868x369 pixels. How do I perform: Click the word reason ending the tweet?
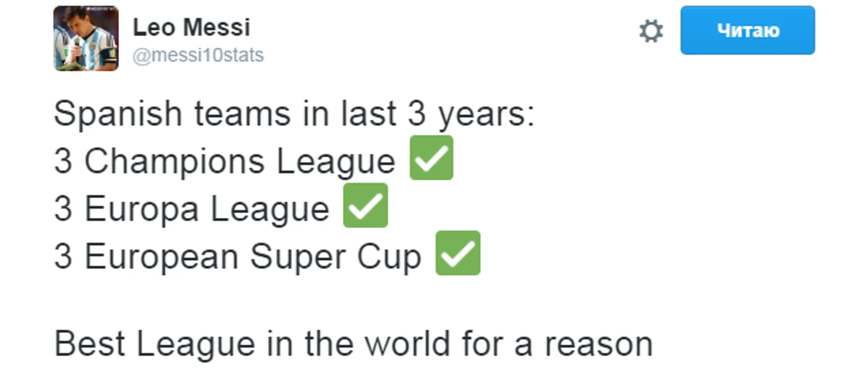pos(599,345)
